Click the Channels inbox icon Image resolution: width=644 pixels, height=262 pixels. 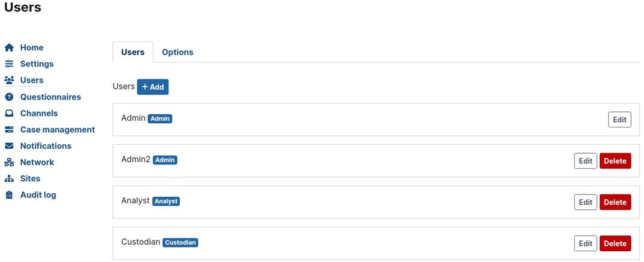(9, 113)
